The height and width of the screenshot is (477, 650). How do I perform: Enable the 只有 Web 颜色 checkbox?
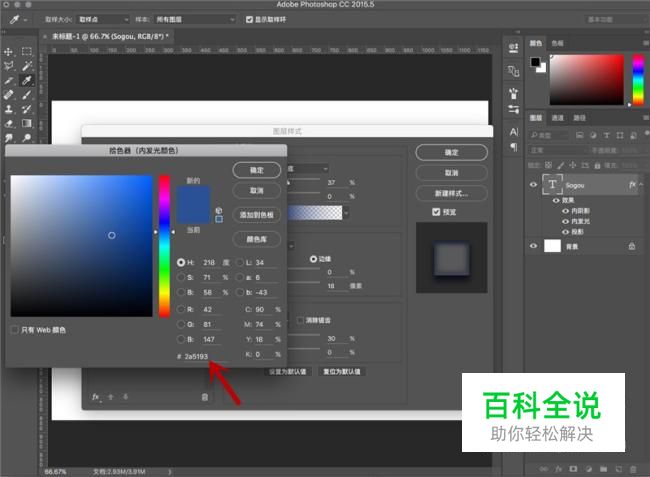[x=14, y=329]
